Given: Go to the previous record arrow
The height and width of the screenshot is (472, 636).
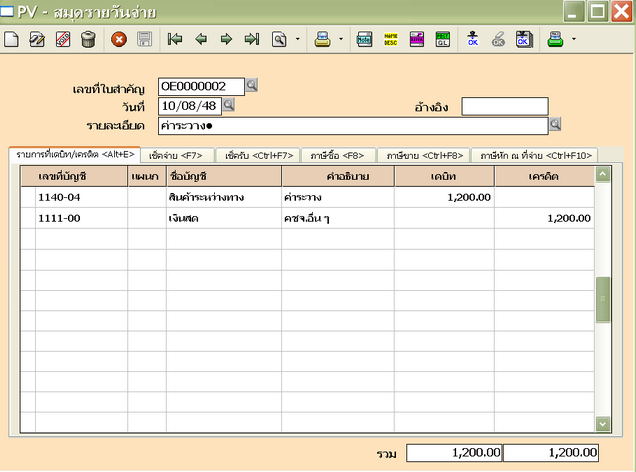Looking at the screenshot, I should click(201, 40).
